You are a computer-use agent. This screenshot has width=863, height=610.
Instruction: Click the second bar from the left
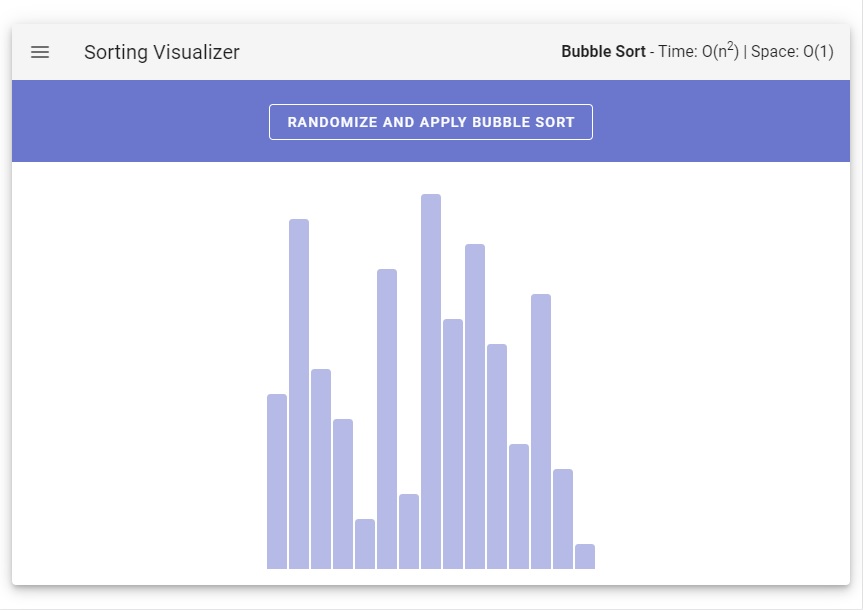tap(299, 394)
